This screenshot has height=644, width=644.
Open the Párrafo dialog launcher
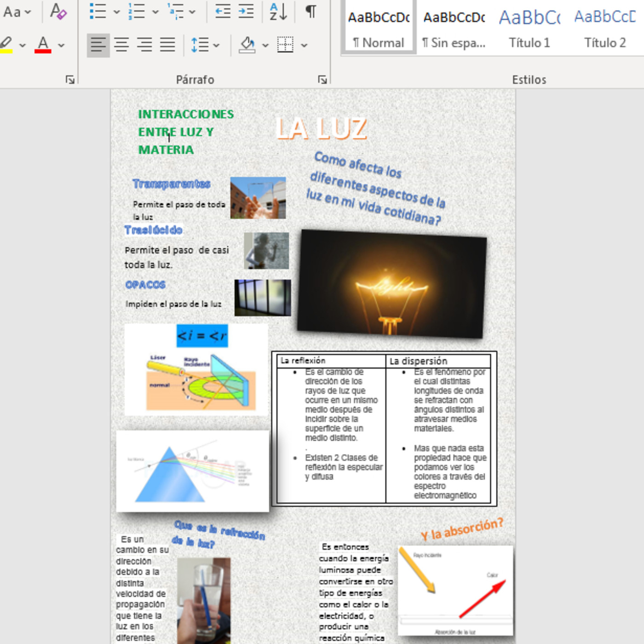click(x=322, y=80)
